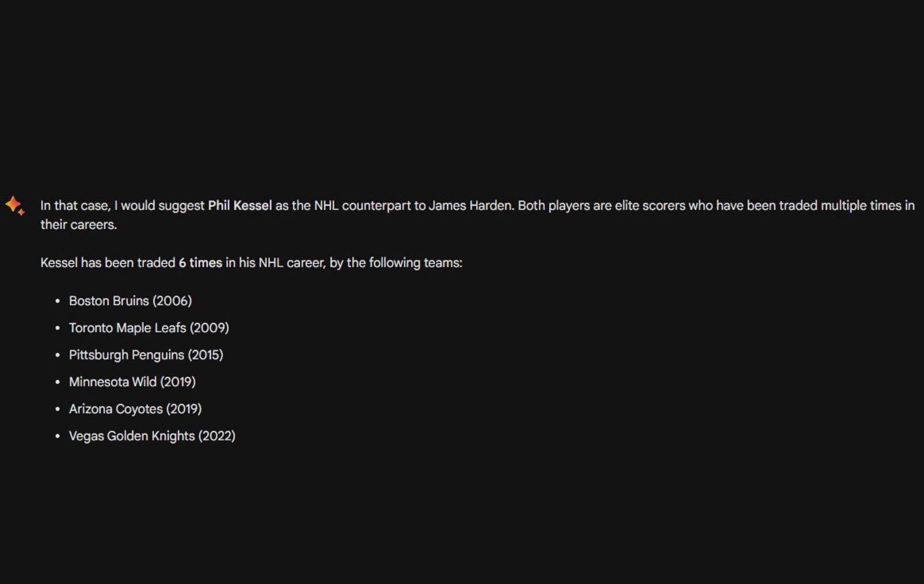Viewport: 924px width, 584px height.
Task: Click the Gemini sparkle icon
Action: click(x=15, y=205)
